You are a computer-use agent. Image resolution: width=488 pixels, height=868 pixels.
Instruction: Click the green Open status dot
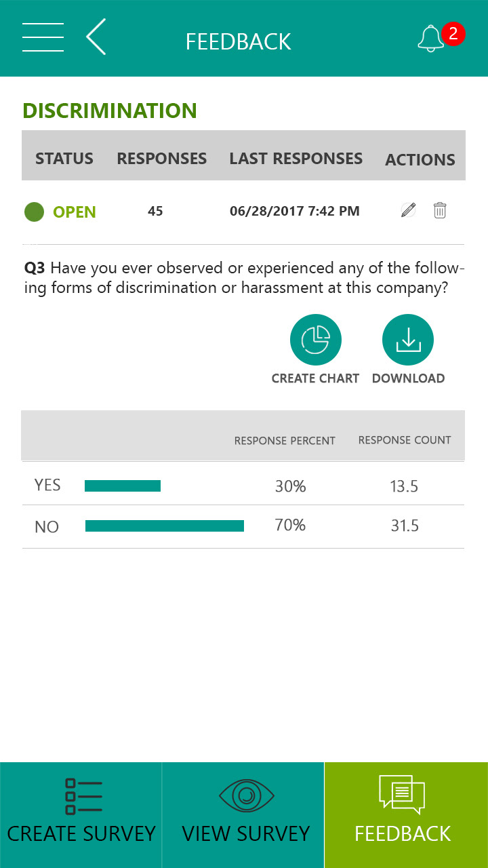pos(34,212)
